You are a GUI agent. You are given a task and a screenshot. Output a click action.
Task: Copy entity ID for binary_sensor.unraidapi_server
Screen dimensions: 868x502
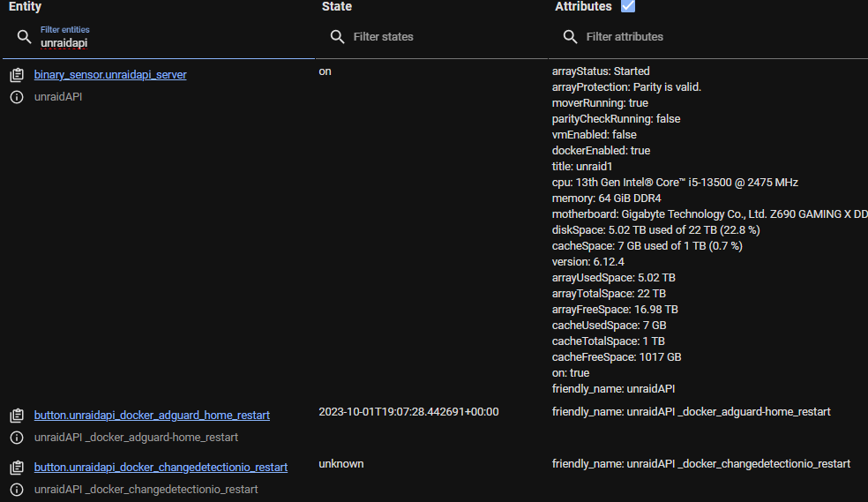coord(17,75)
